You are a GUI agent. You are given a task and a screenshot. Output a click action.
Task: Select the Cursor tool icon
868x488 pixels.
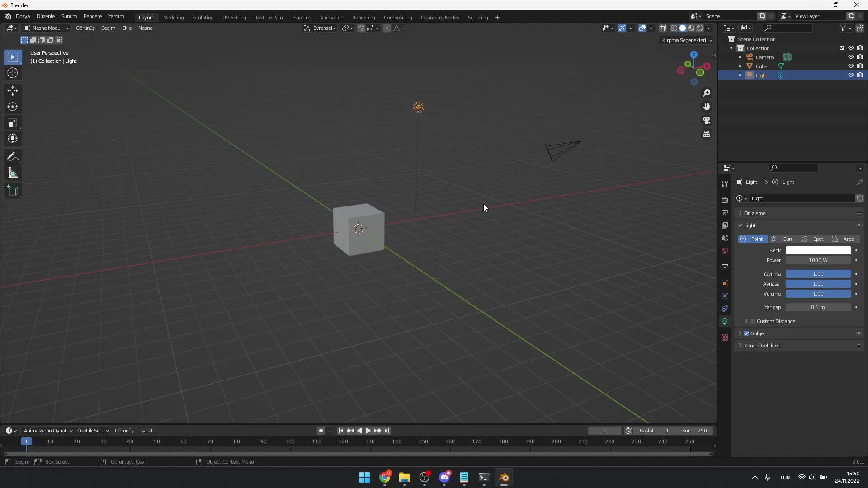click(13, 73)
